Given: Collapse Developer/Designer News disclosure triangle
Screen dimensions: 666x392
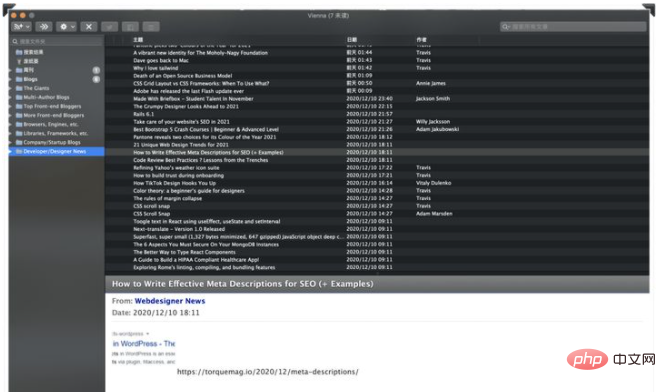Looking at the screenshot, I should click(x=11, y=151).
